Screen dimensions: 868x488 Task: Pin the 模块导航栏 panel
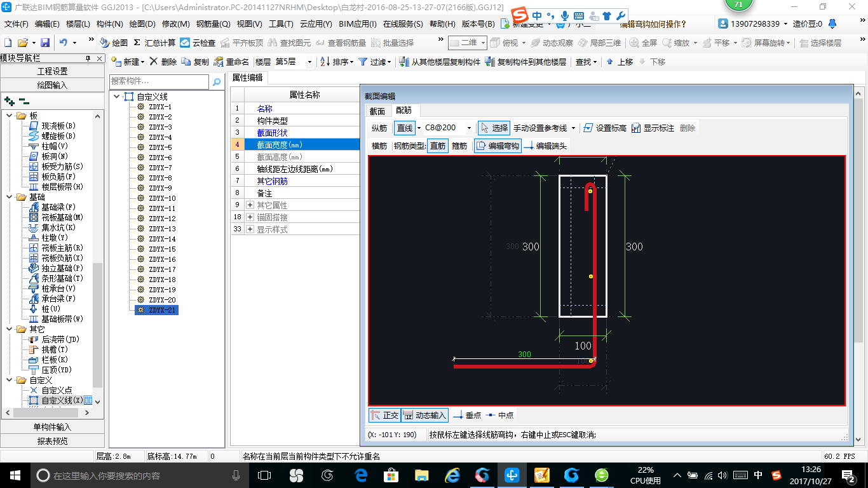(88, 58)
